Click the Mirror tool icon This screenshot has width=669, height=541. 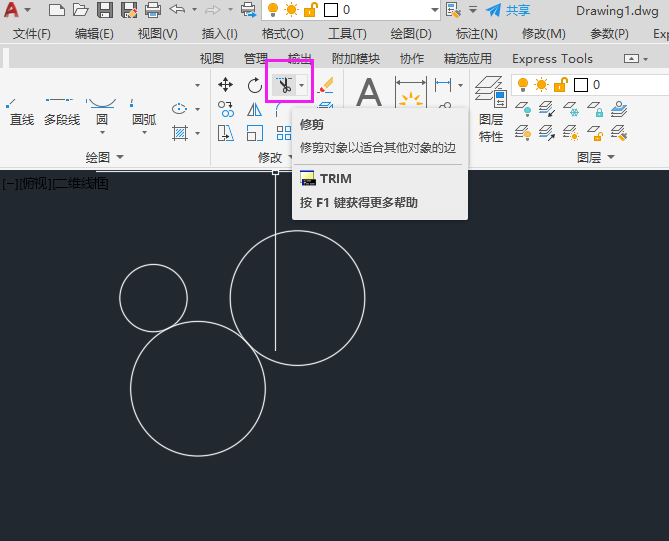pyautogui.click(x=255, y=109)
